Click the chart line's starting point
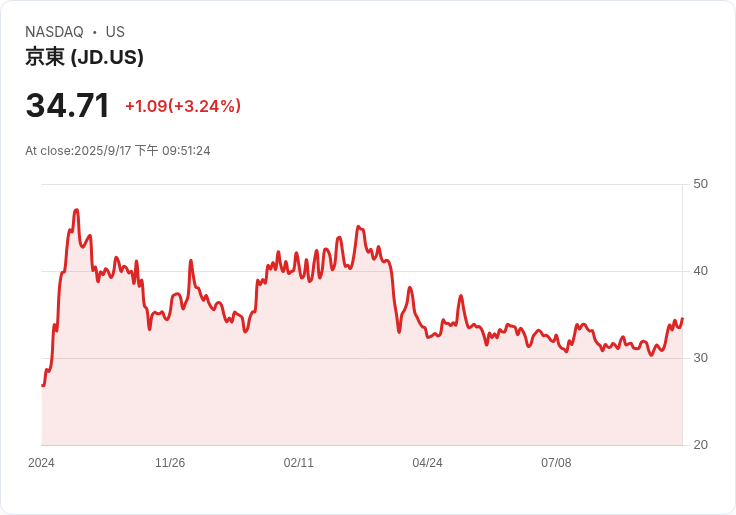The image size is (736, 515). [x=43, y=385]
